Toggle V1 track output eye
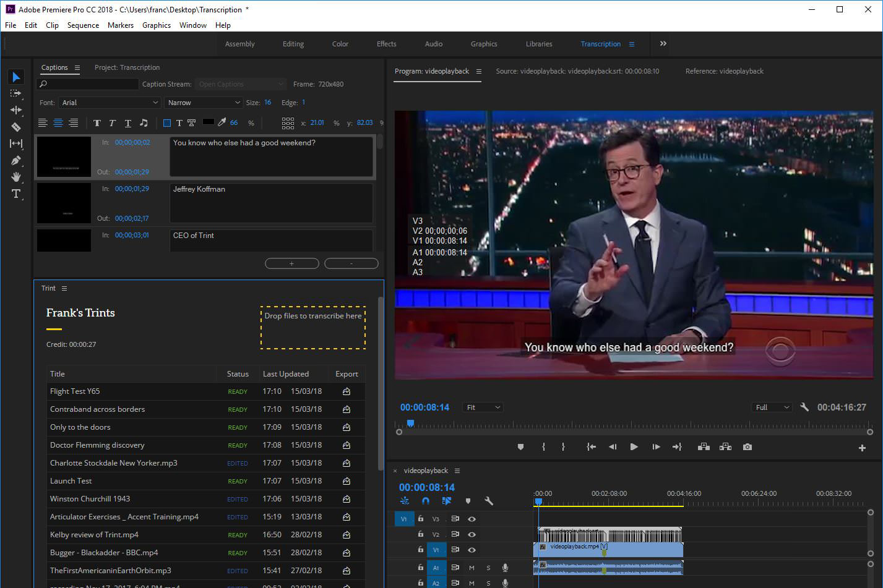 tap(472, 550)
